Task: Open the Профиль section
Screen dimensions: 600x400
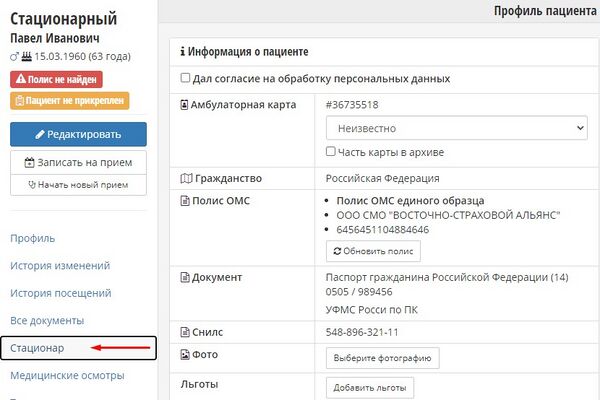Action: pyautogui.click(x=33, y=238)
